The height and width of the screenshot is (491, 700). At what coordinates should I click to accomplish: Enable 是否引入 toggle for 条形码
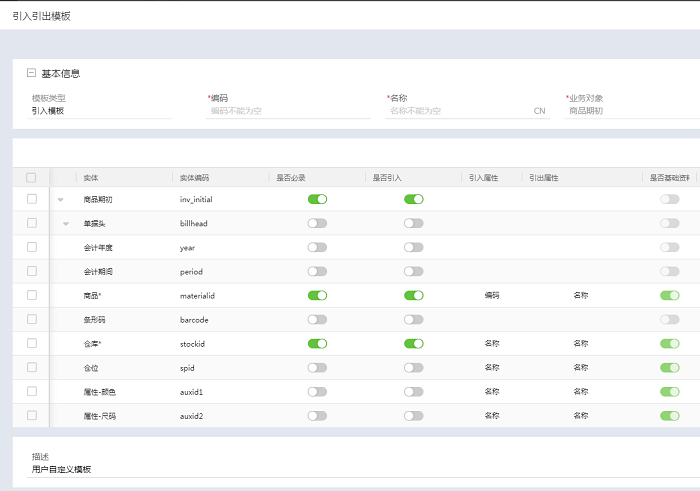tap(413, 319)
